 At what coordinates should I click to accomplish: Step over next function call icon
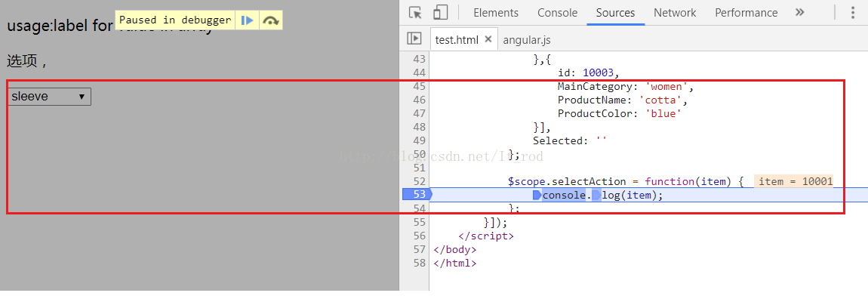271,20
